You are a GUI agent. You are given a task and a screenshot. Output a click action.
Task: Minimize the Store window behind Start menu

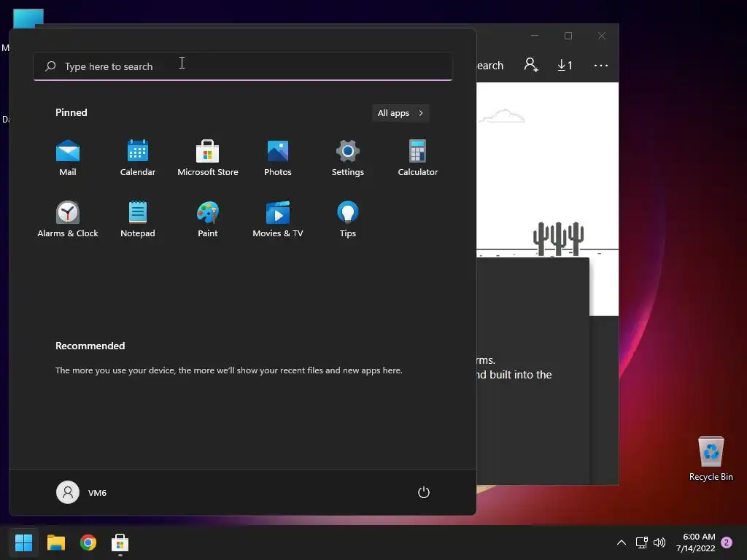(535, 36)
